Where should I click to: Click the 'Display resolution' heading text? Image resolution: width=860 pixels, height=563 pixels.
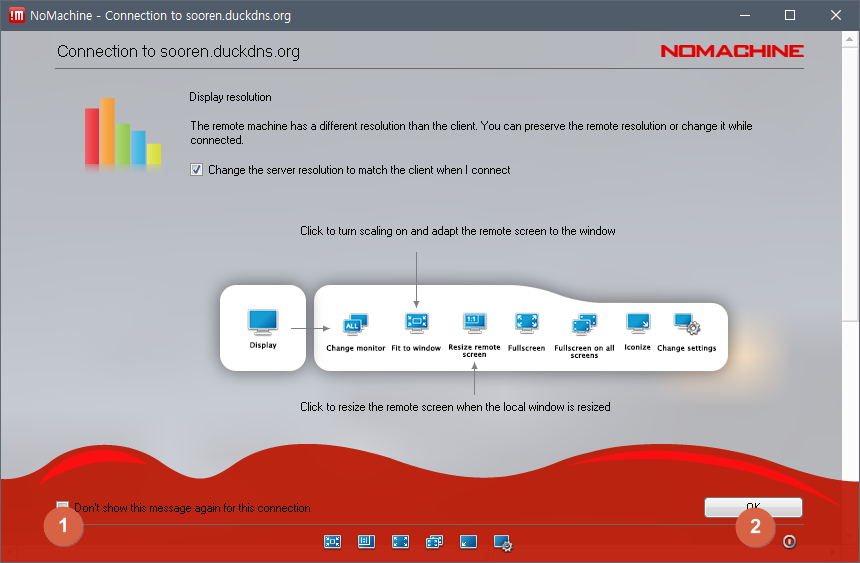(230, 97)
